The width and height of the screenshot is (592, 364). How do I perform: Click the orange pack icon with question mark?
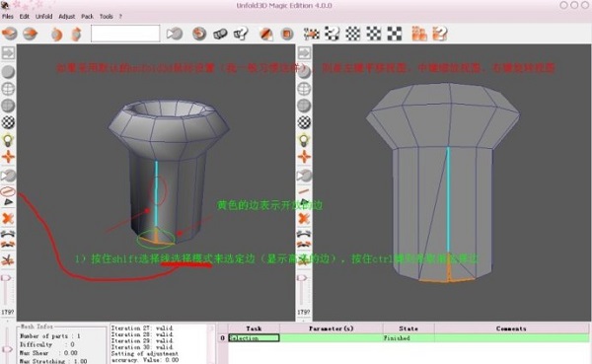[440, 34]
